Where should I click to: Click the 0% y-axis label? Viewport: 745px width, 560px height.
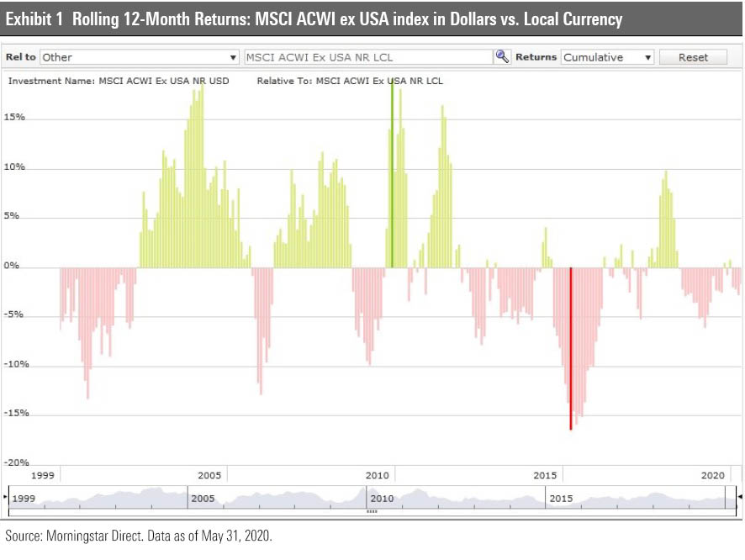click(x=12, y=267)
